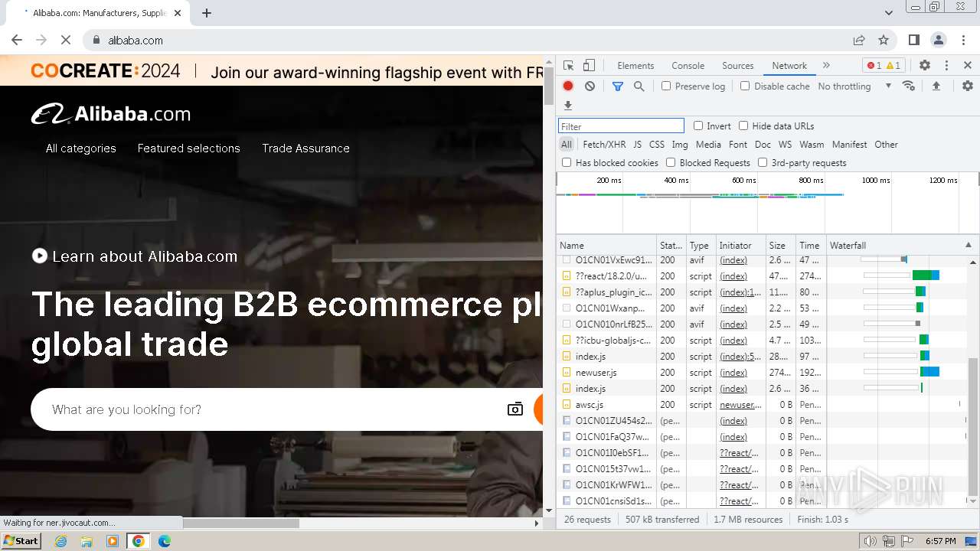Toggle the device toolbar icon
This screenshot has width=980, height=551.
tap(589, 66)
